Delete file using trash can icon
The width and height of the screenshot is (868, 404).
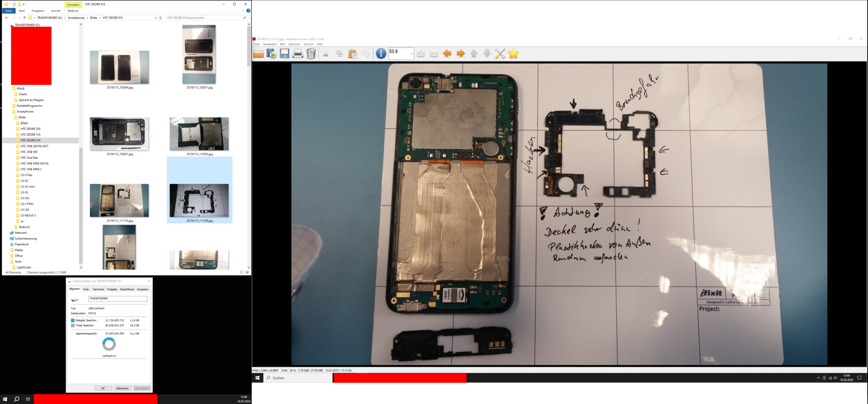tap(311, 54)
